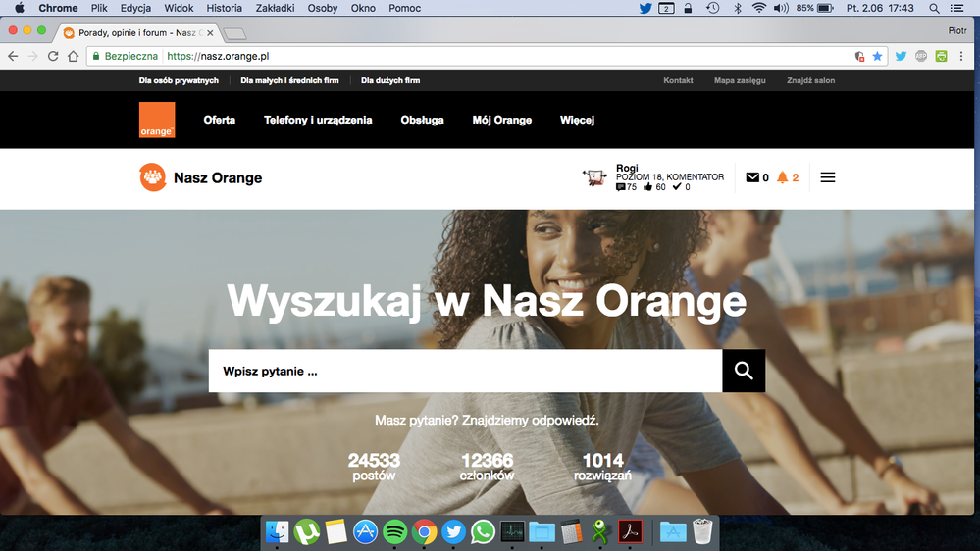
Task: Open the Okno menu
Action: pyautogui.click(x=363, y=8)
